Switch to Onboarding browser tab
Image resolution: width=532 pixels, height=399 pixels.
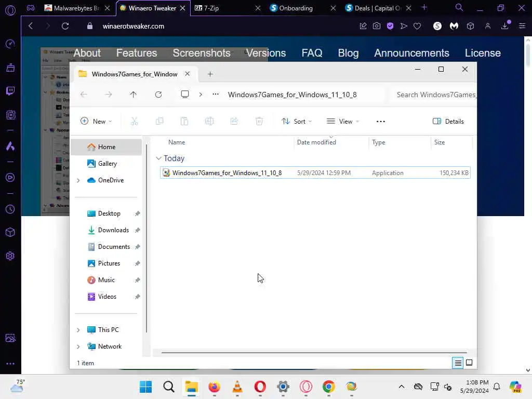tap(299, 8)
